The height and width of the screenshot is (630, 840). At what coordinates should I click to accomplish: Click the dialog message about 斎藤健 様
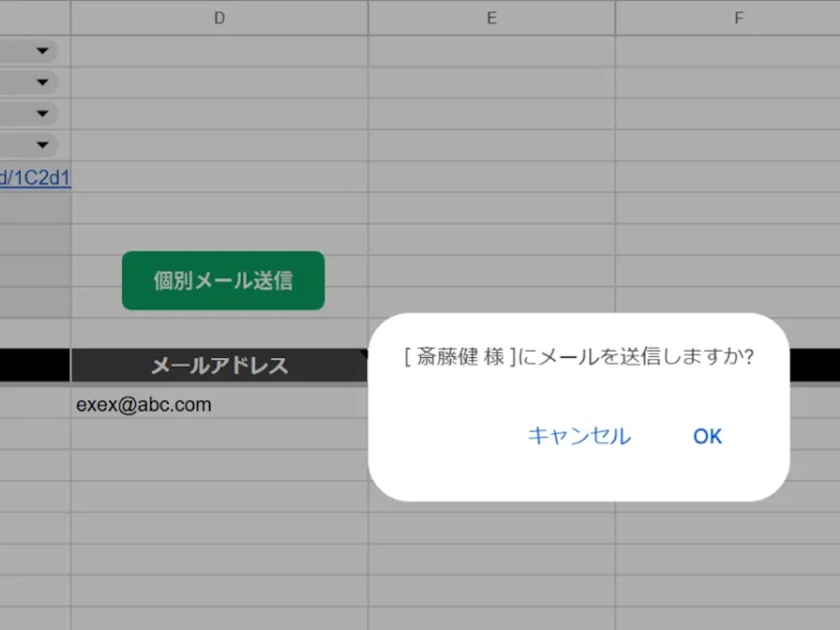[x=579, y=356]
